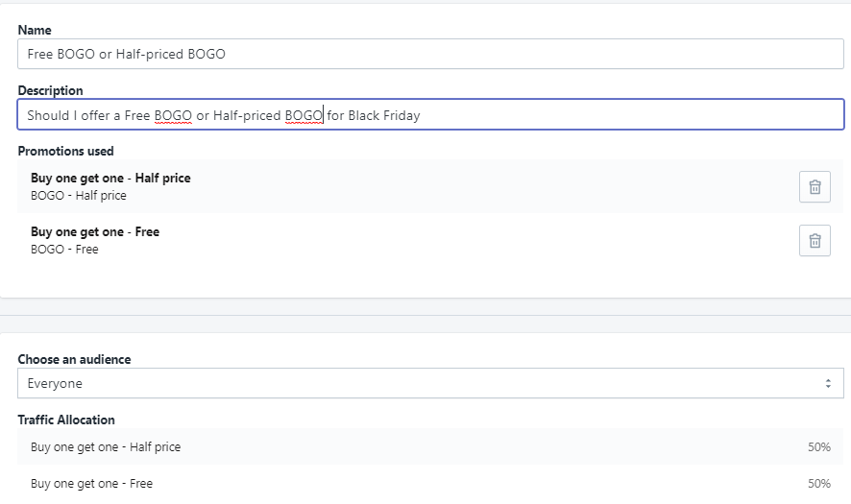Click the arrows on the Everyone selector
Viewport: 851px width, 504px height.
[827, 383]
